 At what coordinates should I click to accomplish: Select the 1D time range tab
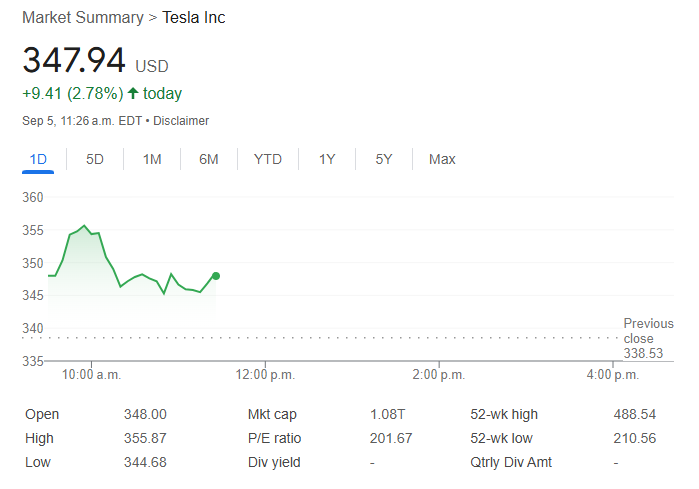click(38, 159)
